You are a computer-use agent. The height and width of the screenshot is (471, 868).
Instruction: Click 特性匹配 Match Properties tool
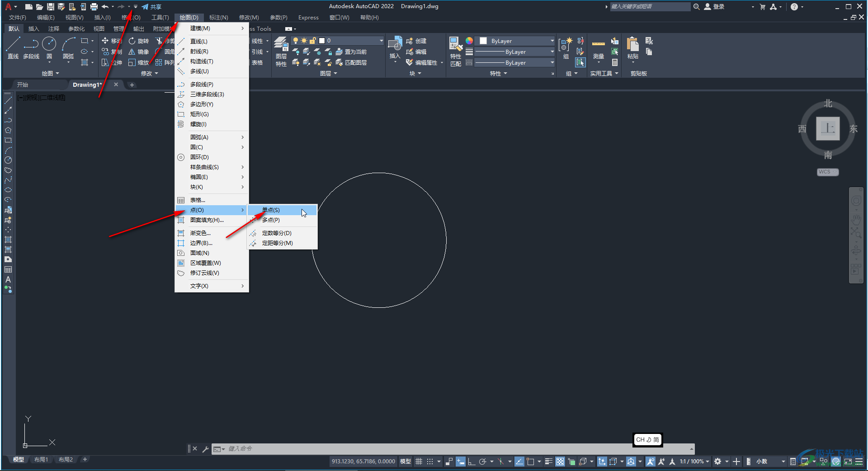tap(455, 52)
